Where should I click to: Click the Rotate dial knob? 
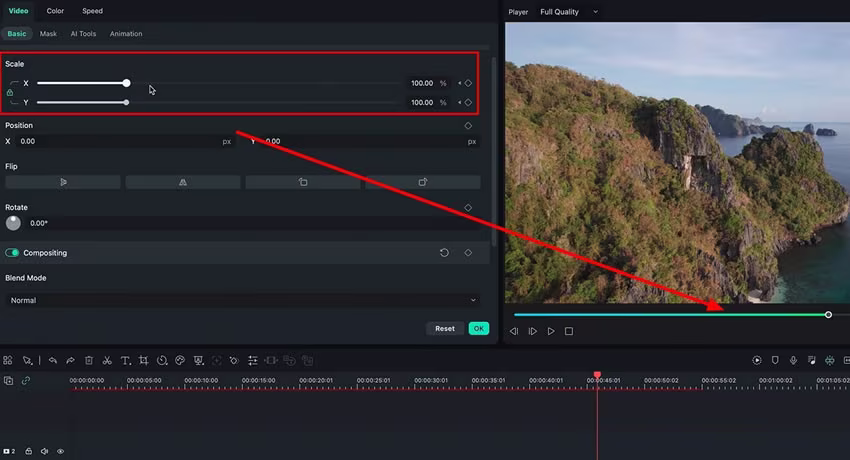point(13,223)
